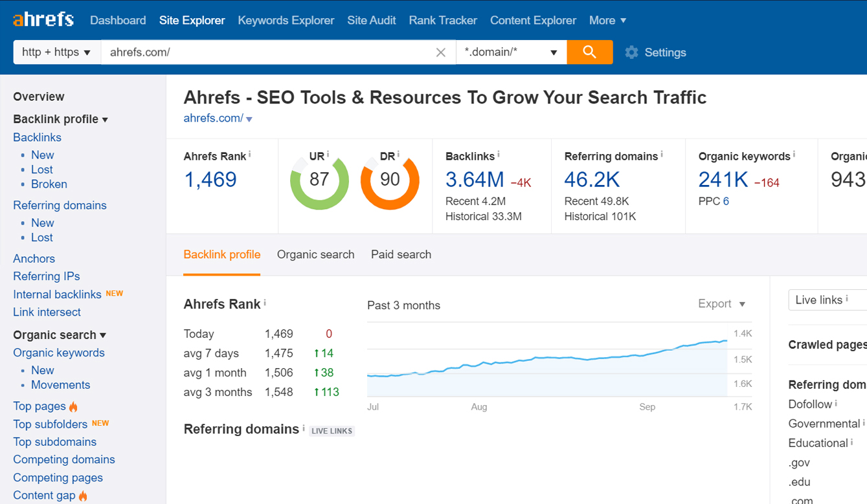The height and width of the screenshot is (504, 867).
Task: Open Broken backlinks in the sidebar
Action: click(49, 184)
